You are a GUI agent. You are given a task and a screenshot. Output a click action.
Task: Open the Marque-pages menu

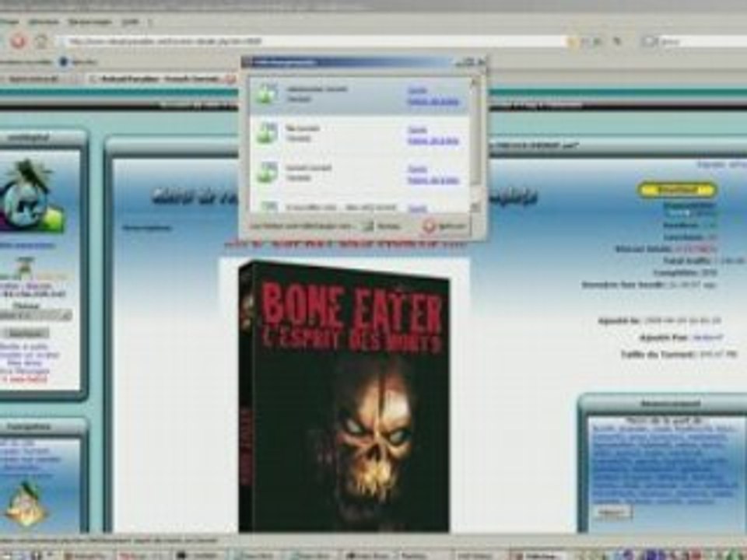[x=89, y=22]
